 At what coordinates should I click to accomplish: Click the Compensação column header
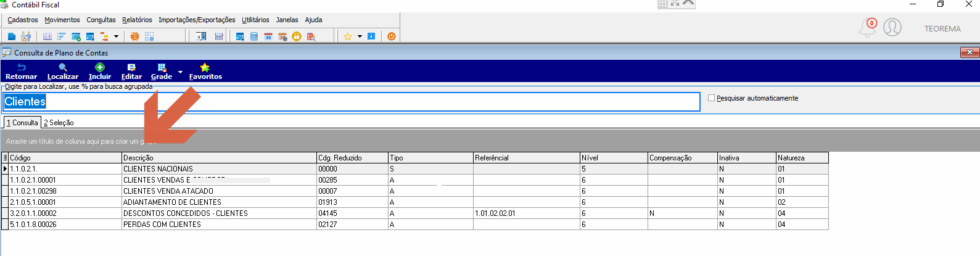click(682, 158)
